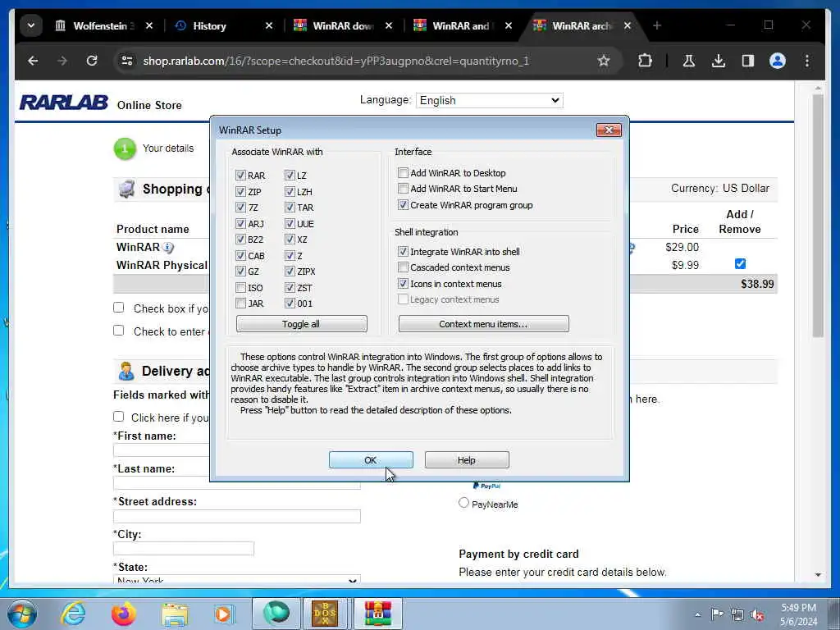Image resolution: width=840 pixels, height=630 pixels.
Task: Enable Add WinRAR to Desktop
Action: [403, 172]
